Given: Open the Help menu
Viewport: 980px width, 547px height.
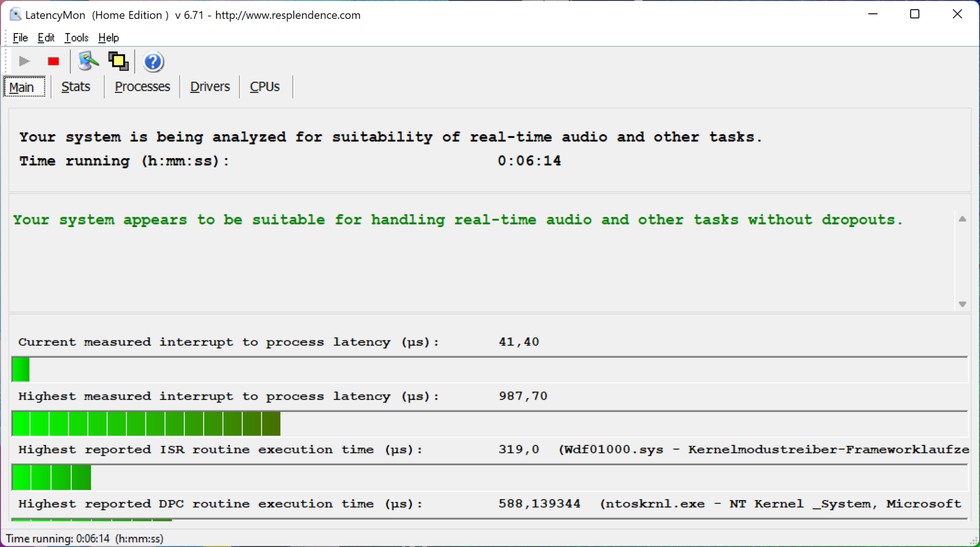Looking at the screenshot, I should click(108, 38).
